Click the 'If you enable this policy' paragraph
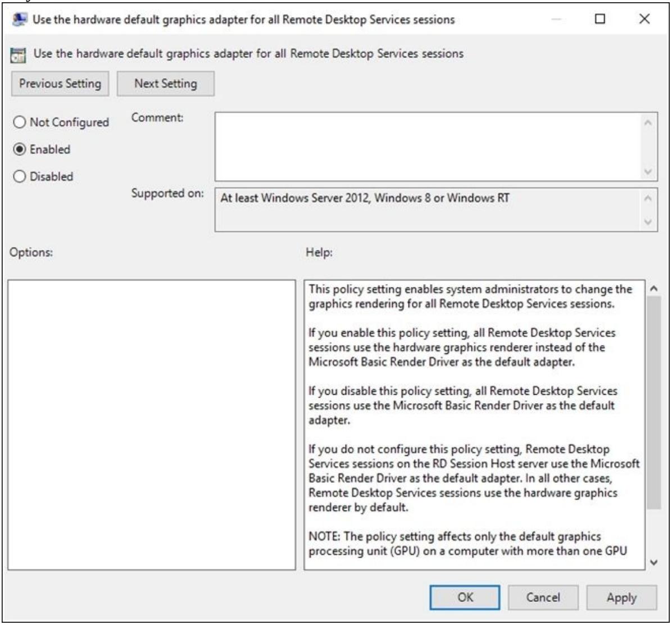Screen dimensions: 672x625 click(462, 348)
